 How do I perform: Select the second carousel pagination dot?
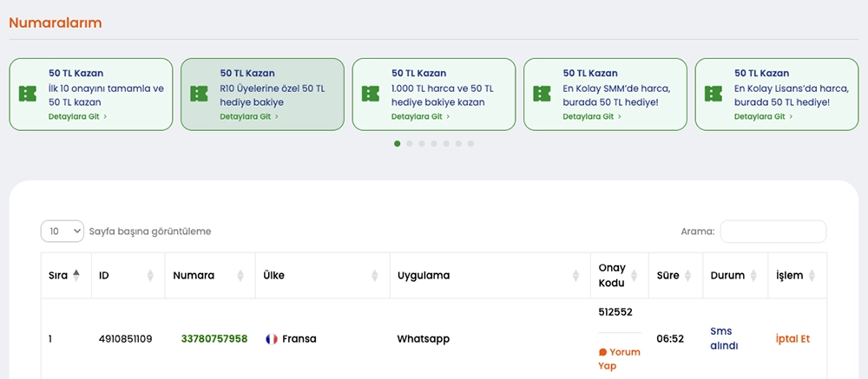point(410,144)
